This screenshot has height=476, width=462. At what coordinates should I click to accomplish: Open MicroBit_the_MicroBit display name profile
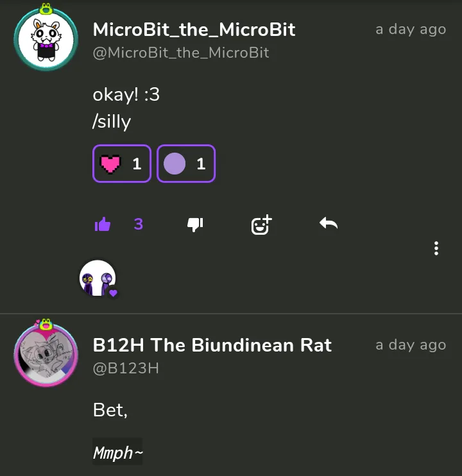click(194, 30)
